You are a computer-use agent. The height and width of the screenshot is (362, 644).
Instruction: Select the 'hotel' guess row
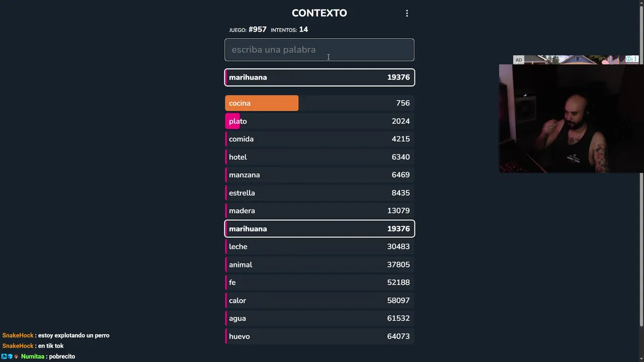[319, 157]
